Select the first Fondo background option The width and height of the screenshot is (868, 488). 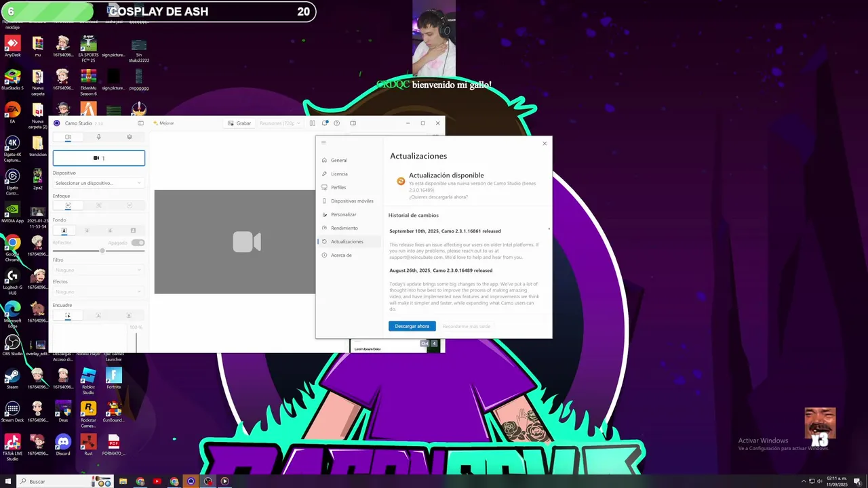[64, 230]
